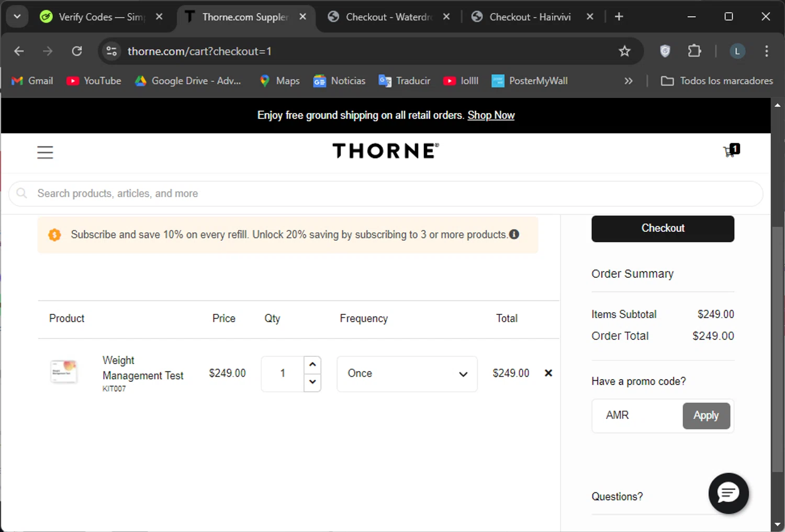This screenshot has height=532, width=785.
Task: Focus the product search field
Action: [386, 194]
